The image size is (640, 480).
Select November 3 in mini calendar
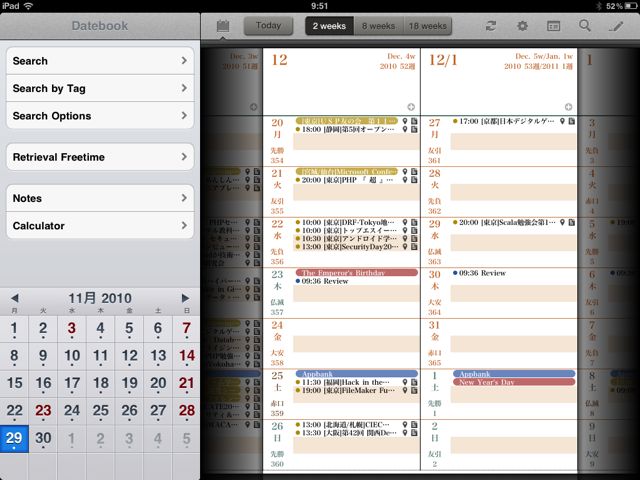pos(71,329)
